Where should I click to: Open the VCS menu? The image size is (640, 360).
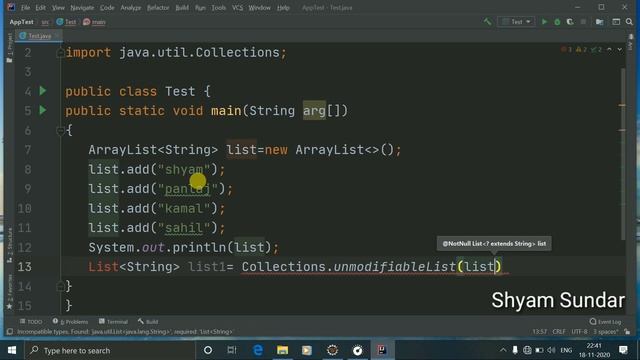(238, 7)
